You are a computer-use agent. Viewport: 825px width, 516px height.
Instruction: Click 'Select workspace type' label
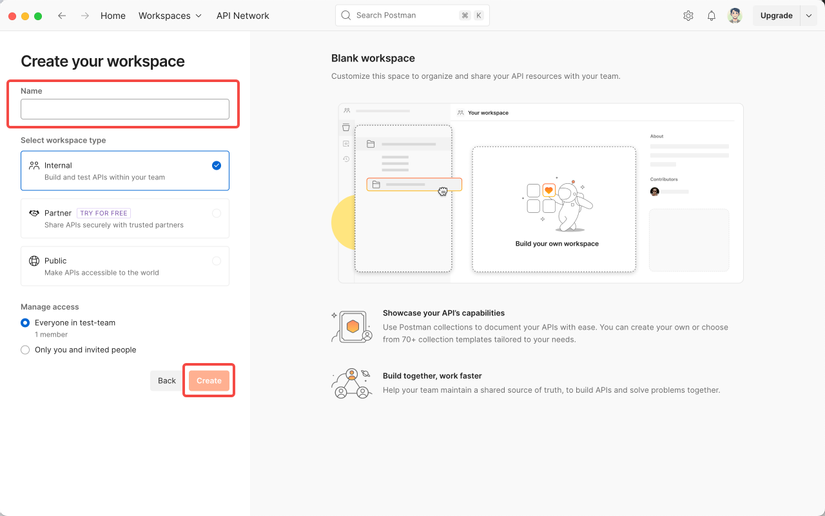pyautogui.click(x=63, y=140)
